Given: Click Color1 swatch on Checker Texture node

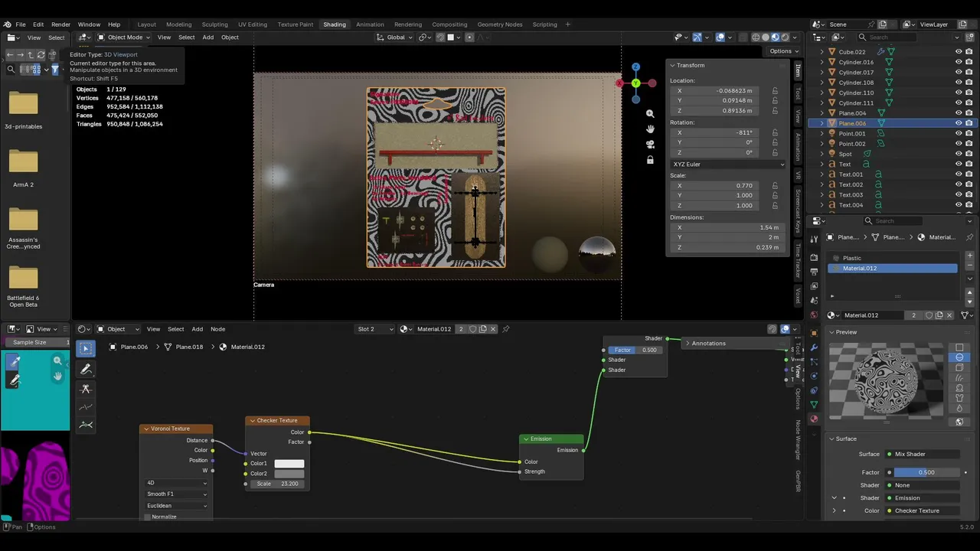Looking at the screenshot, I should click(289, 464).
